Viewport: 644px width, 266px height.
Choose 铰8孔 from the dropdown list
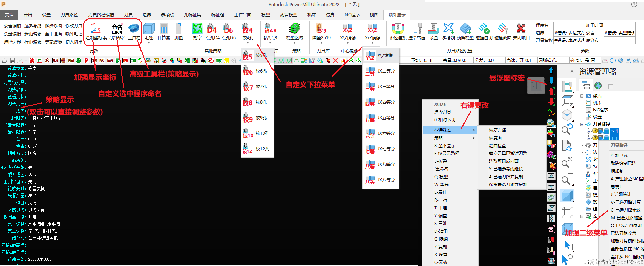pos(257,102)
